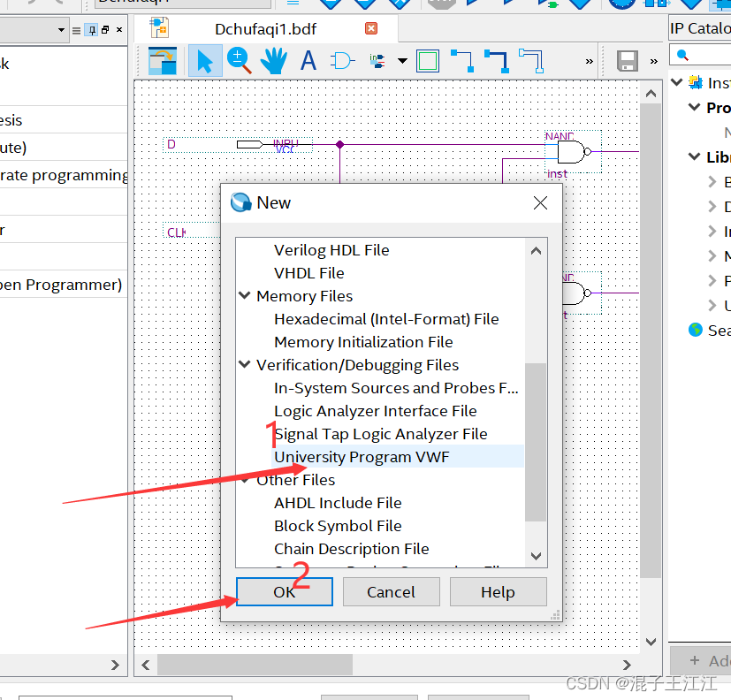Activate the selection arrow tool
Screen dimensions: 731x700
coord(205,61)
